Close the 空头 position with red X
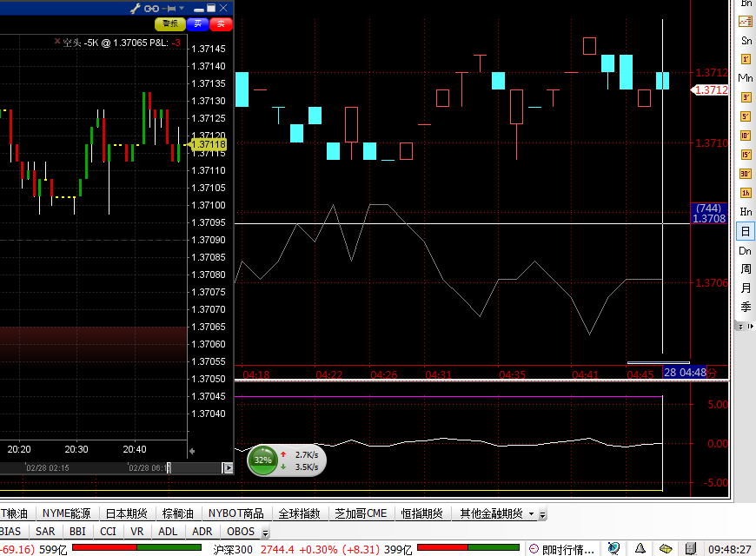The height and width of the screenshot is (556, 756). [57, 41]
